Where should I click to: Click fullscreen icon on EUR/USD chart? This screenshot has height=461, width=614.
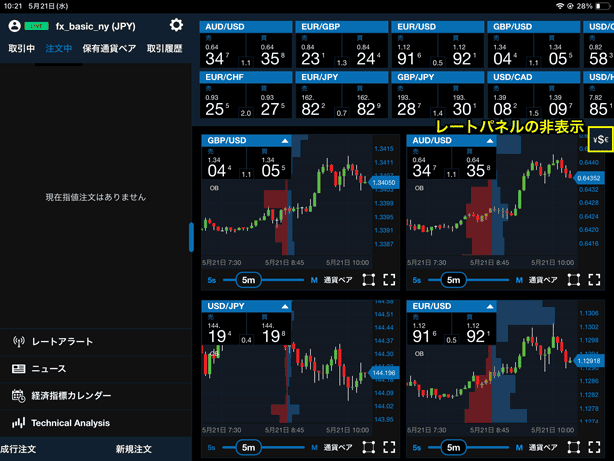594,447
